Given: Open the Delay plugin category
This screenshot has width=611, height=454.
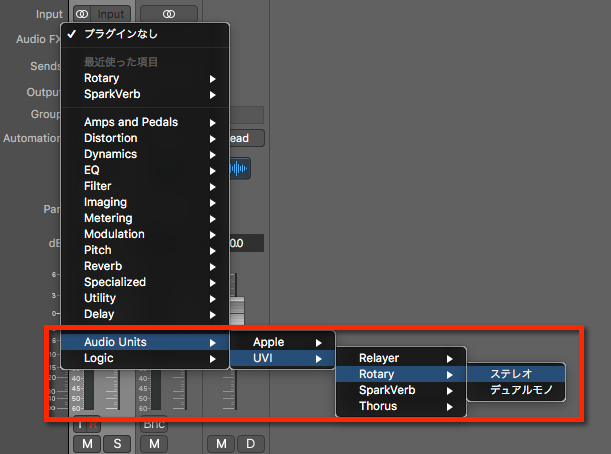Looking at the screenshot, I should 145,314.
